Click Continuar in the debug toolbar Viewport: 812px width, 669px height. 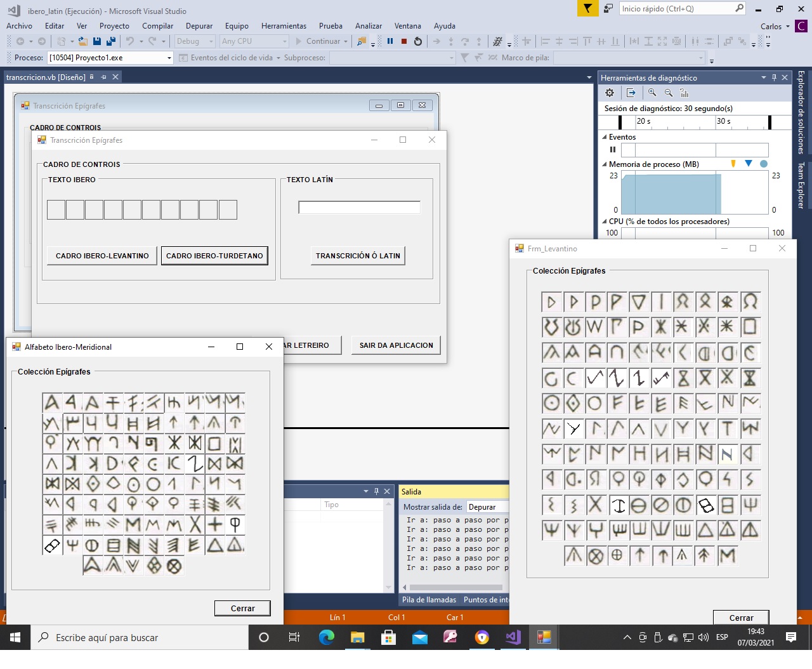click(322, 41)
